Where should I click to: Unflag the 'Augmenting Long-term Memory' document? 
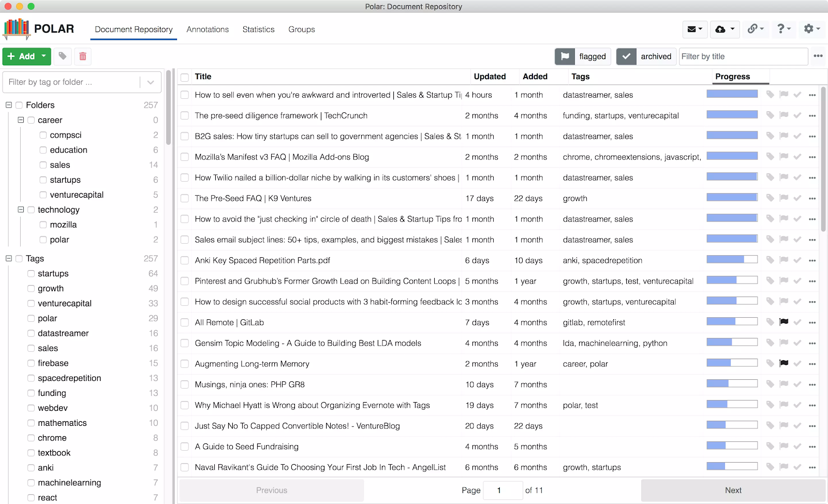(784, 364)
